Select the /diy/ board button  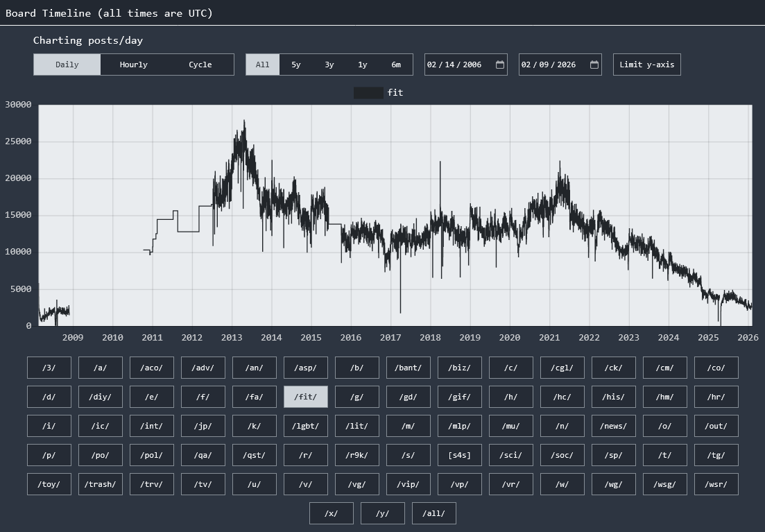(x=101, y=397)
